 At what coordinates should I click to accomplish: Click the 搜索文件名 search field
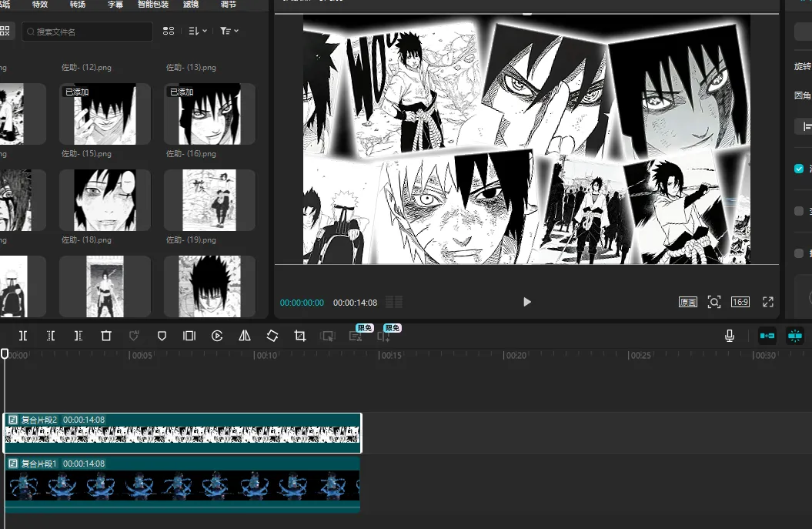pyautogui.click(x=87, y=32)
